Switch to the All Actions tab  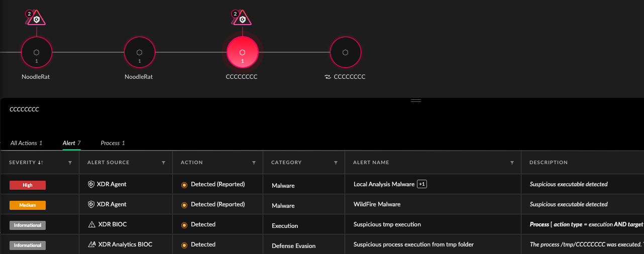coord(26,143)
